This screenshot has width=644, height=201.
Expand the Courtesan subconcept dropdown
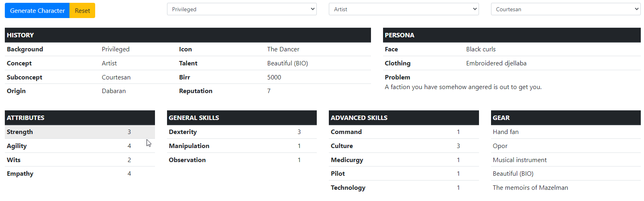click(565, 9)
